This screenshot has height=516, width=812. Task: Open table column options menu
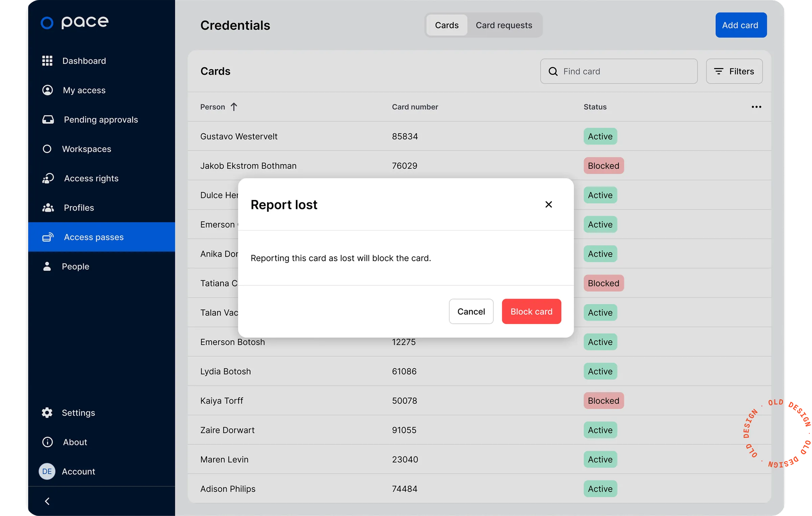(756, 107)
